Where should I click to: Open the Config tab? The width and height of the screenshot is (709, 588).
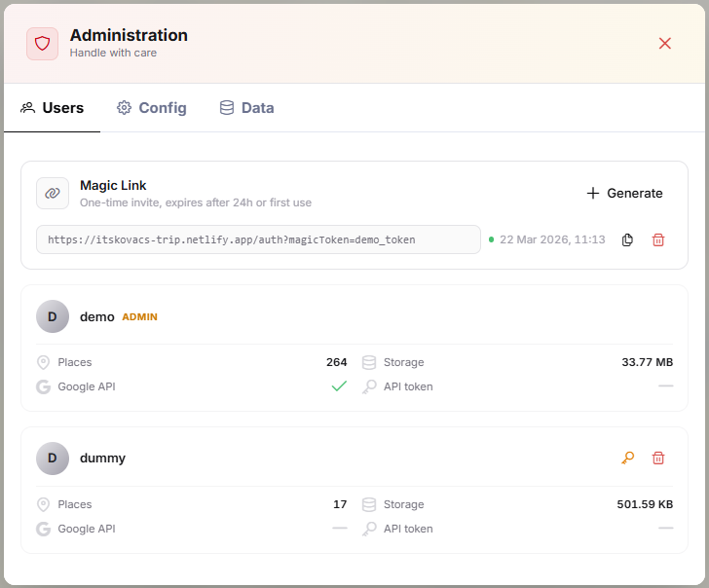click(152, 108)
